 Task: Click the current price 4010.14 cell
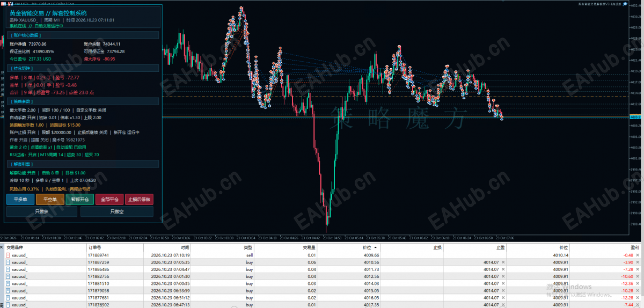(560, 255)
